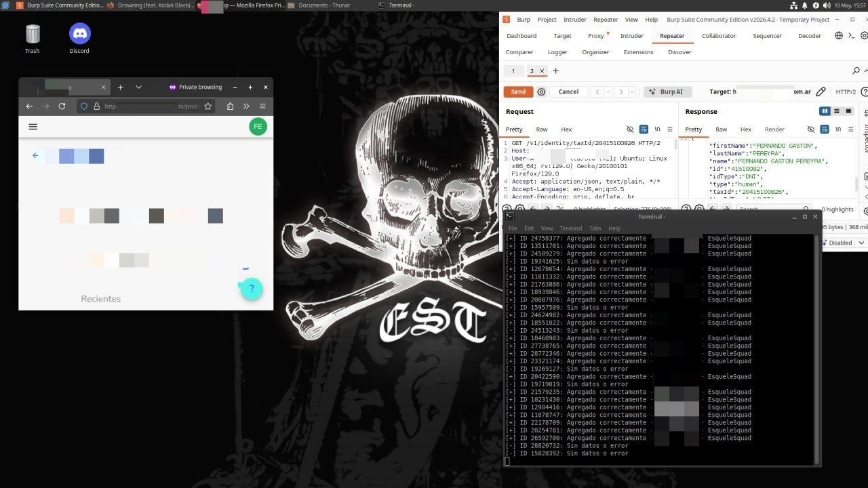868x488 pixels.
Task: Open the Burp terminal prompt icon
Action: pos(851,36)
